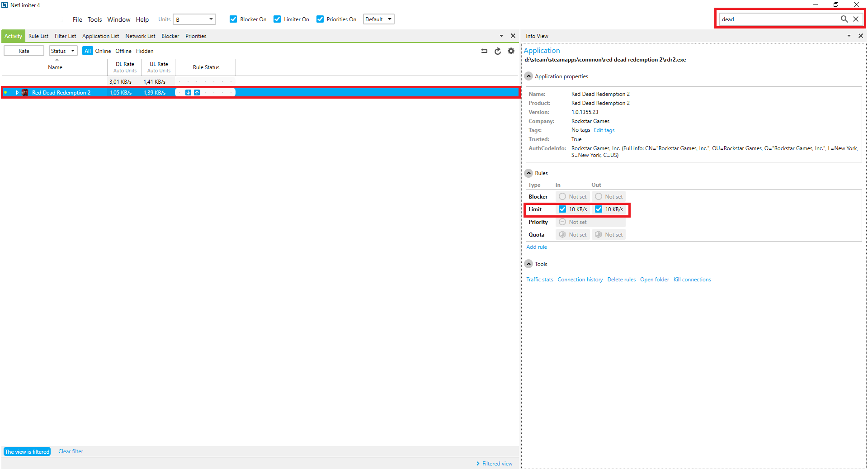Click the NetLimiter 4 app icon in title bar
868x470 pixels.
(x=5, y=5)
